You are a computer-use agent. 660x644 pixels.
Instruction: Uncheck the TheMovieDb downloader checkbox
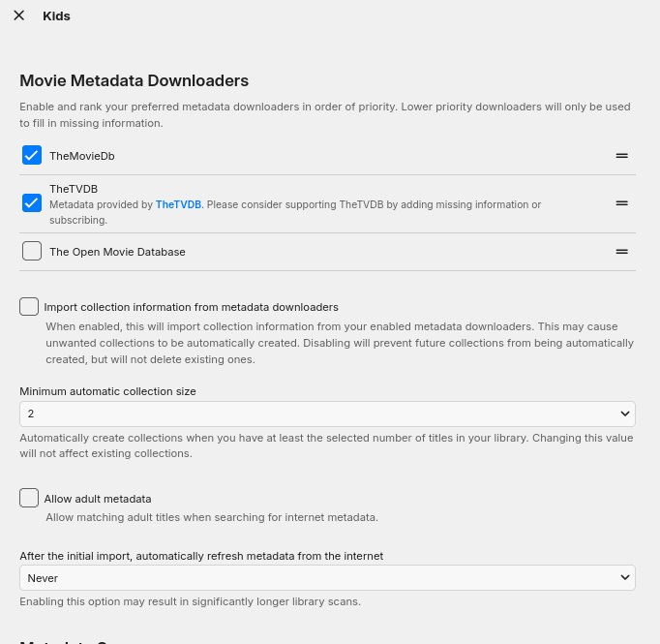(32, 155)
